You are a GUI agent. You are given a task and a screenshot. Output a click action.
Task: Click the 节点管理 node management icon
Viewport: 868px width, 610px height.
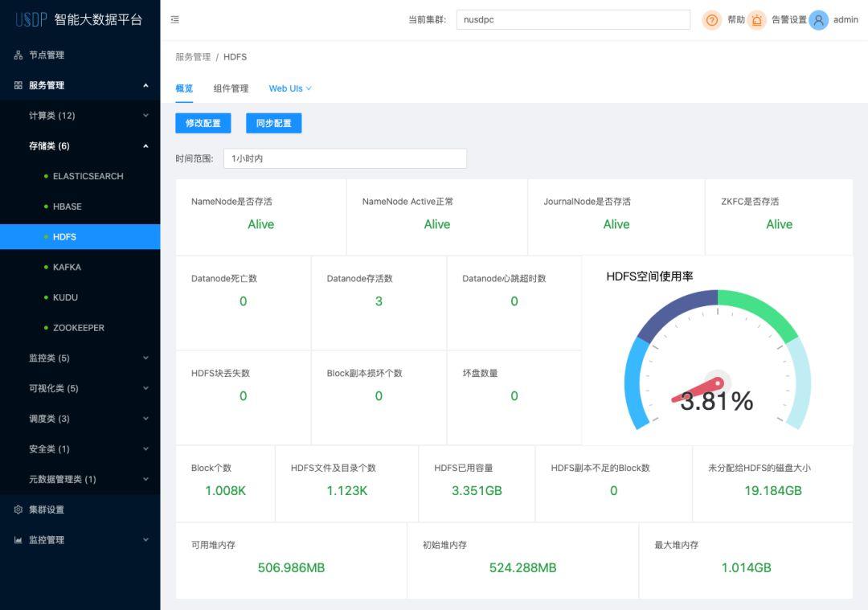point(18,55)
